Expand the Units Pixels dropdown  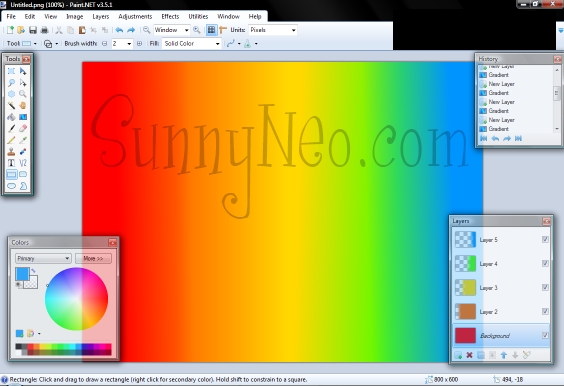pos(273,30)
